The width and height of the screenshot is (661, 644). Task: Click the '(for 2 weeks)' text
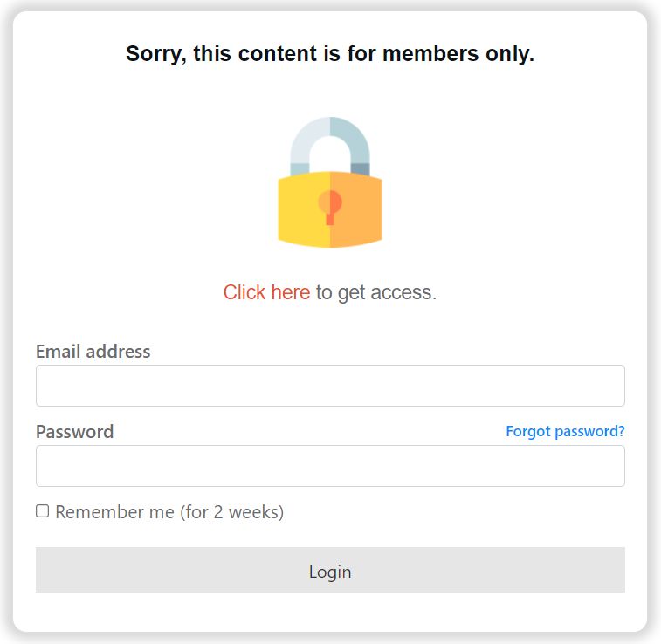click(x=232, y=512)
